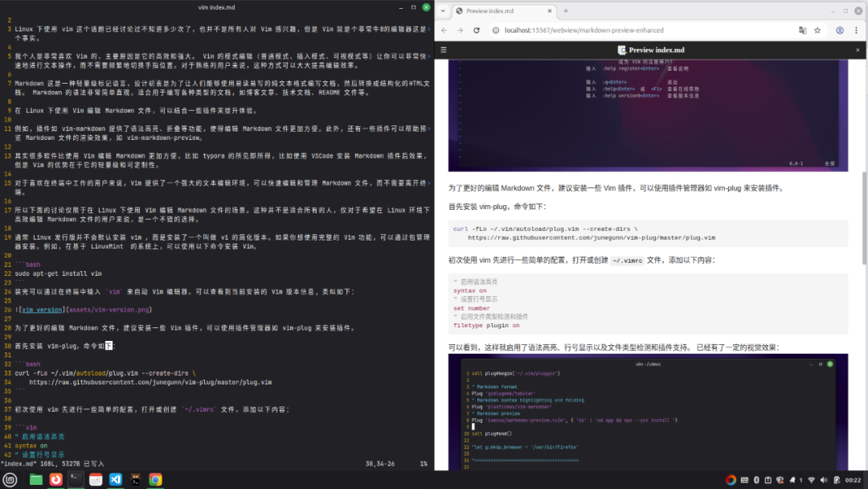The image size is (868, 489).
Task: Open the calendar app in taskbar
Action: 96,479
